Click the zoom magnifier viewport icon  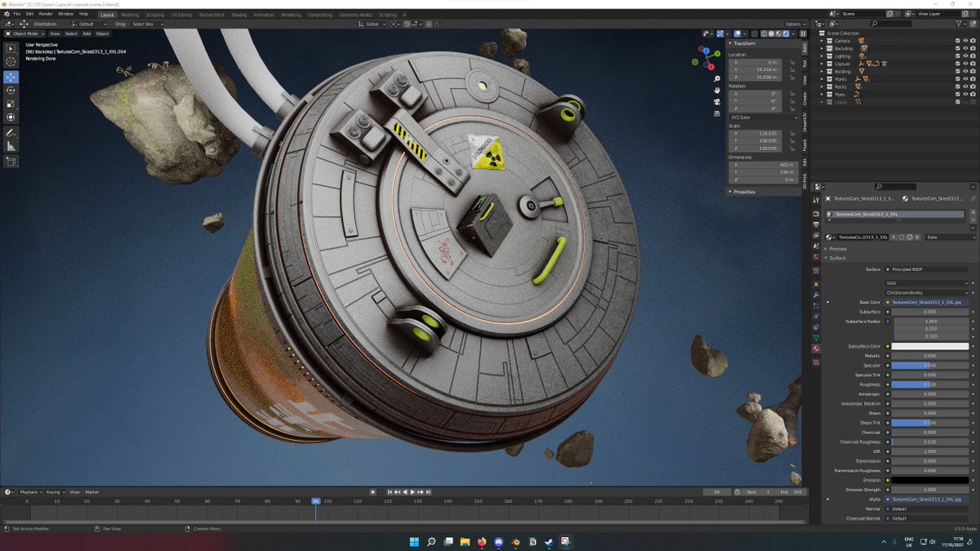click(716, 79)
